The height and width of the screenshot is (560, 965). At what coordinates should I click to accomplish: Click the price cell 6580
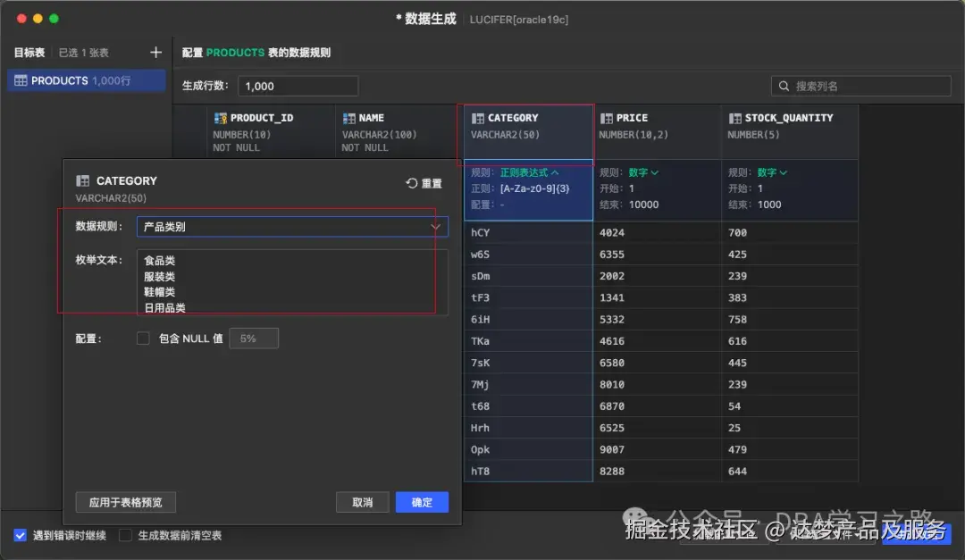point(658,364)
